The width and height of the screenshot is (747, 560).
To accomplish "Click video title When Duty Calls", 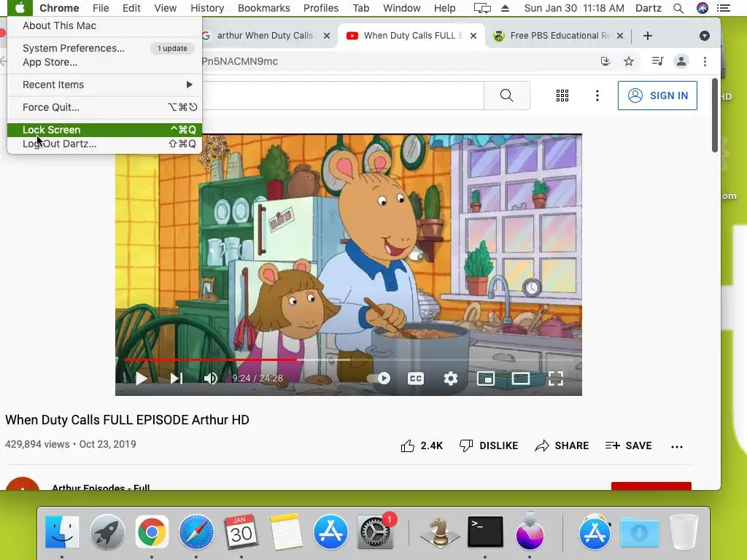I will tap(127, 419).
